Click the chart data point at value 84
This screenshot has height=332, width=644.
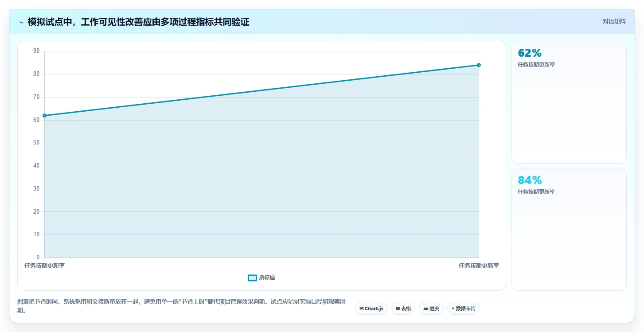(x=479, y=65)
